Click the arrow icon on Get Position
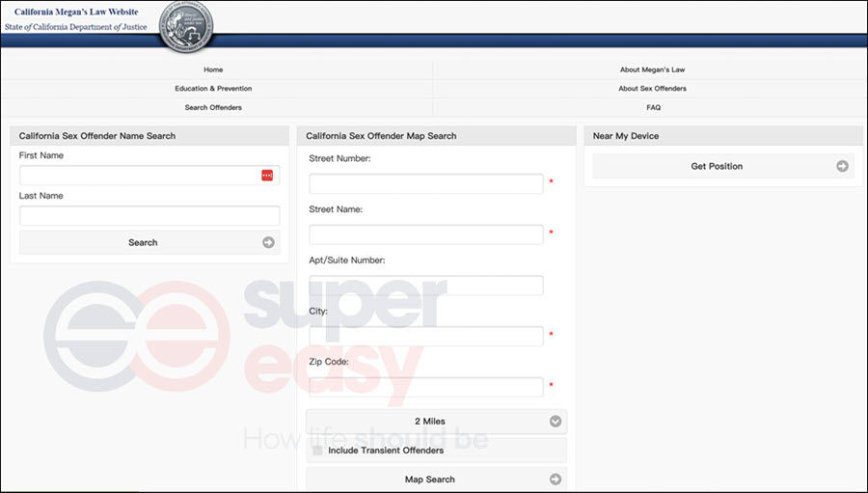 pos(842,166)
